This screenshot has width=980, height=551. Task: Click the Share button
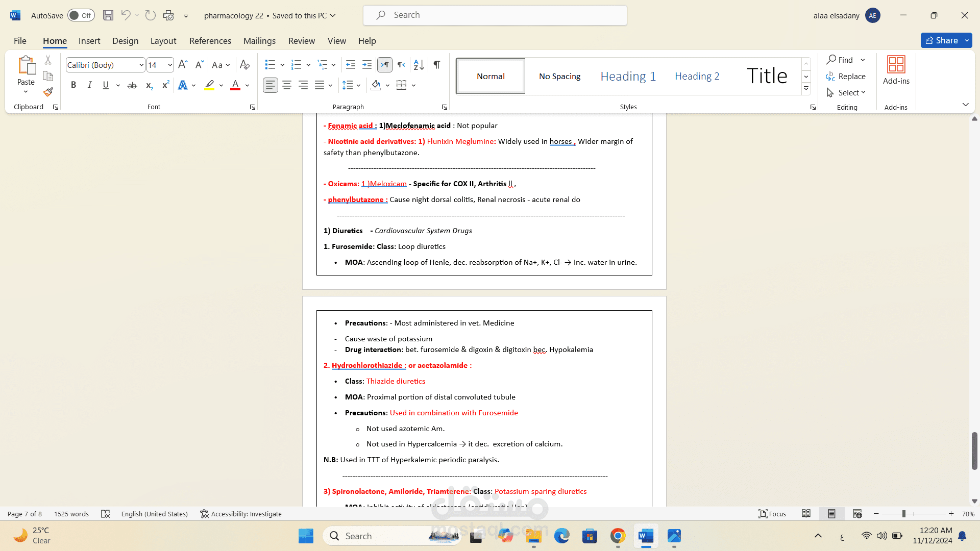pyautogui.click(x=942, y=40)
